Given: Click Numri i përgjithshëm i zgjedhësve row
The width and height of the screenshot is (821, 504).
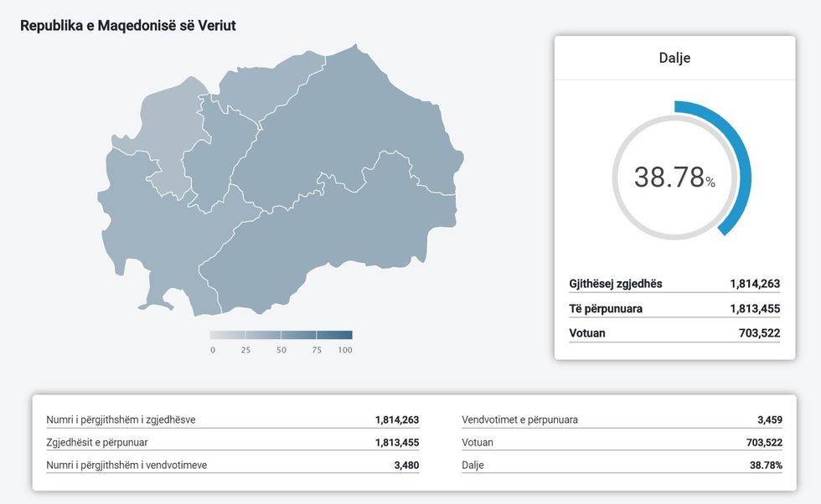Looking at the screenshot, I should click(x=232, y=420).
